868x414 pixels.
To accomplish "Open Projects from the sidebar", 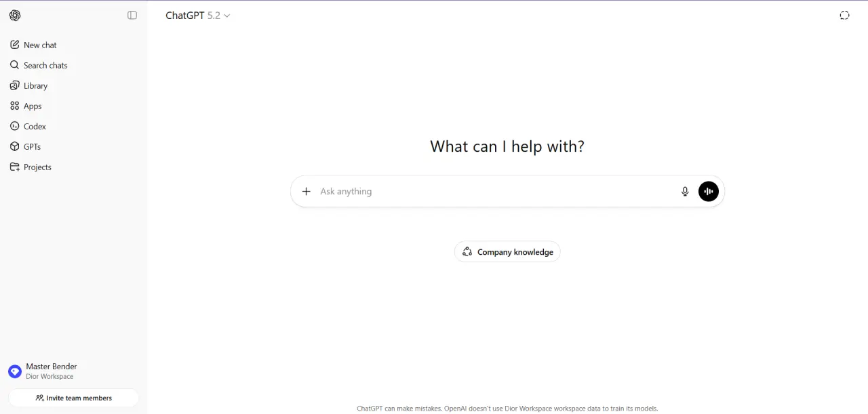I will (x=73, y=167).
